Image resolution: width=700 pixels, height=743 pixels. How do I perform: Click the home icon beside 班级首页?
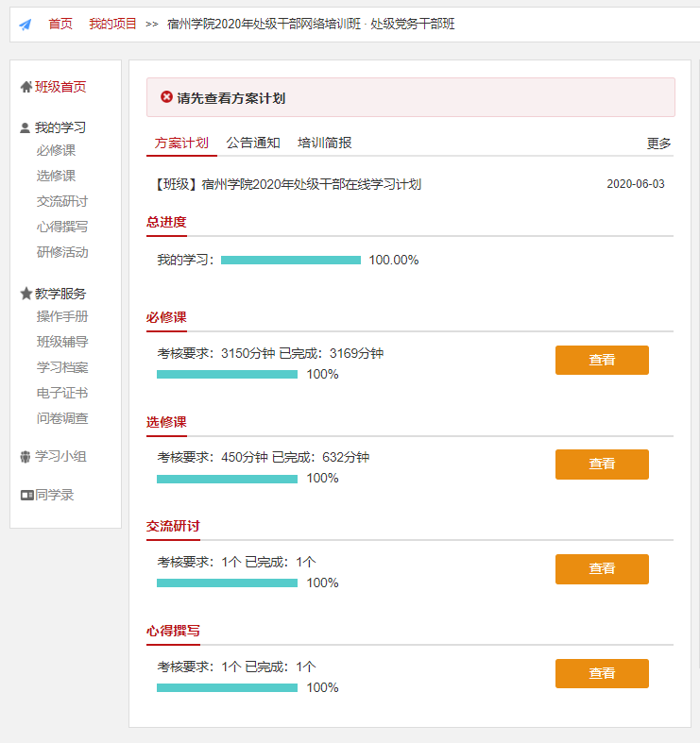pos(26,87)
